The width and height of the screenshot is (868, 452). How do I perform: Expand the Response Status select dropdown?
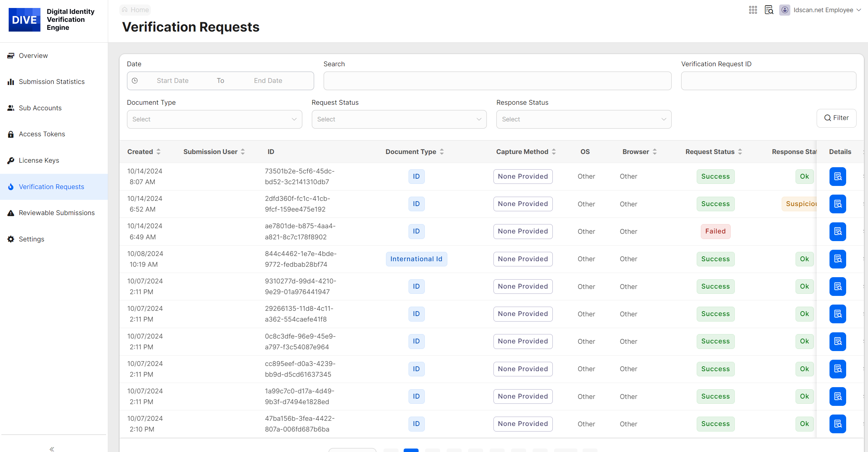584,119
